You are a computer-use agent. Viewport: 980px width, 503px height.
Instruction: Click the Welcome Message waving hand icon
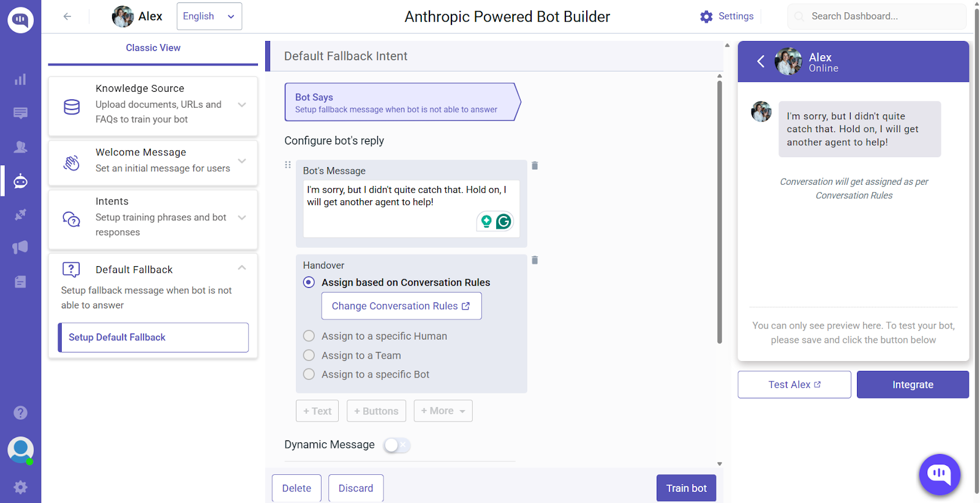(72, 163)
